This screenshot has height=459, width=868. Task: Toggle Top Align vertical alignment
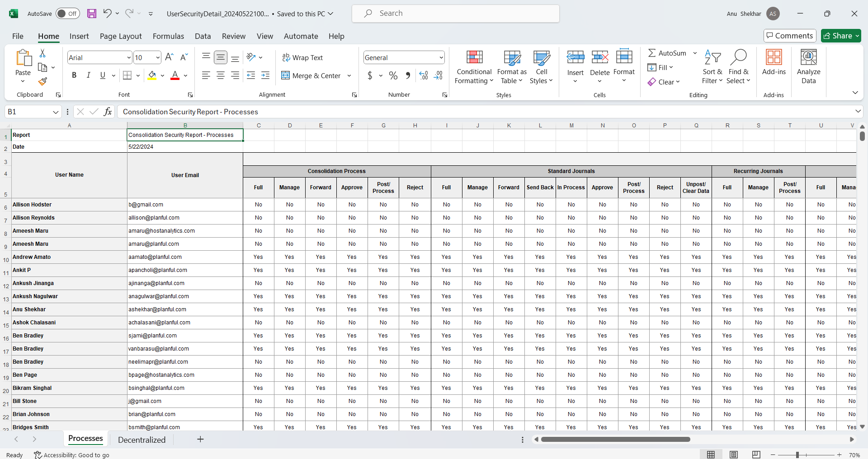(x=206, y=57)
